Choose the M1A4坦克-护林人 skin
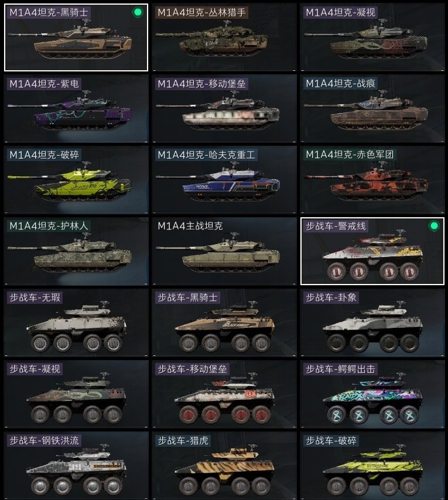This screenshot has width=448, height=500. [x=76, y=251]
